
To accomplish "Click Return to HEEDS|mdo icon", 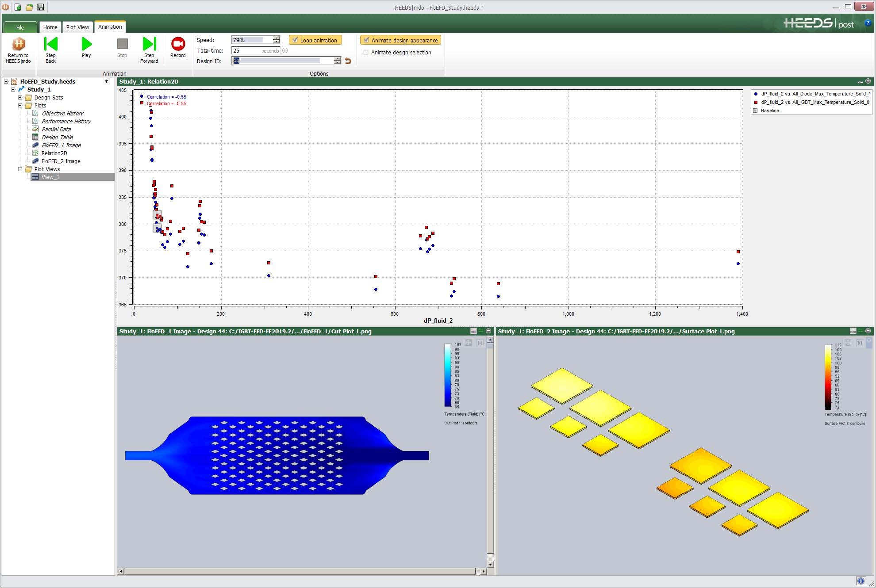I will pyautogui.click(x=19, y=44).
